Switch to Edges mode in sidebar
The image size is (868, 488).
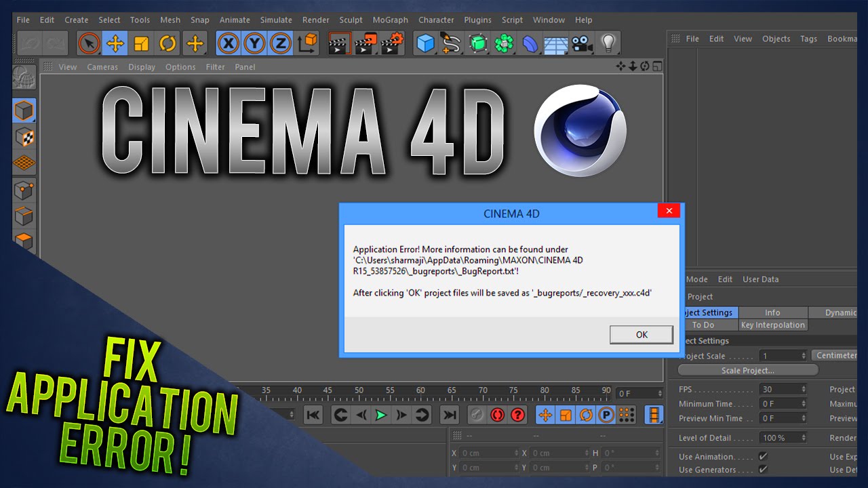click(x=24, y=217)
